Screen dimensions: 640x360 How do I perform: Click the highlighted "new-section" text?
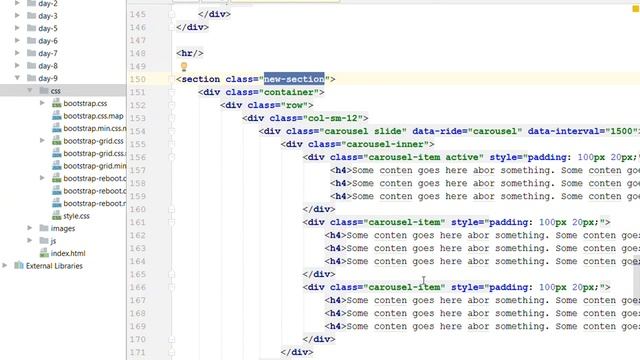tap(294, 79)
